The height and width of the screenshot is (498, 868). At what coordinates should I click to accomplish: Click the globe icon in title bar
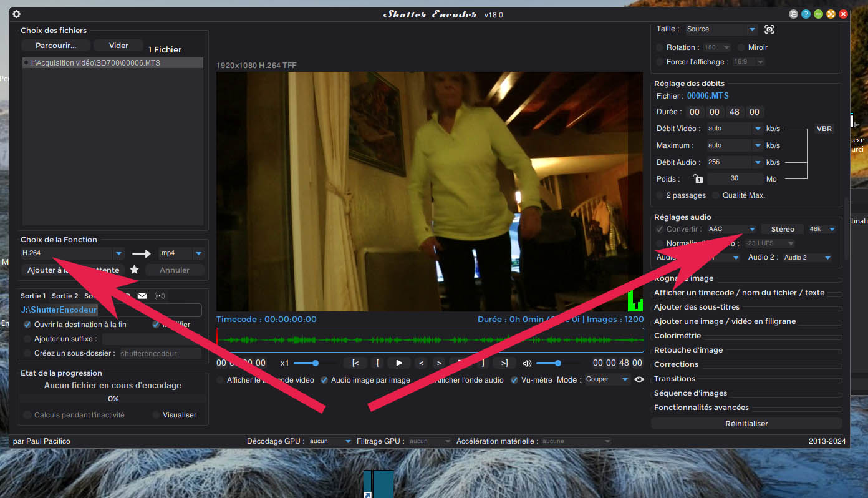pyautogui.click(x=793, y=14)
